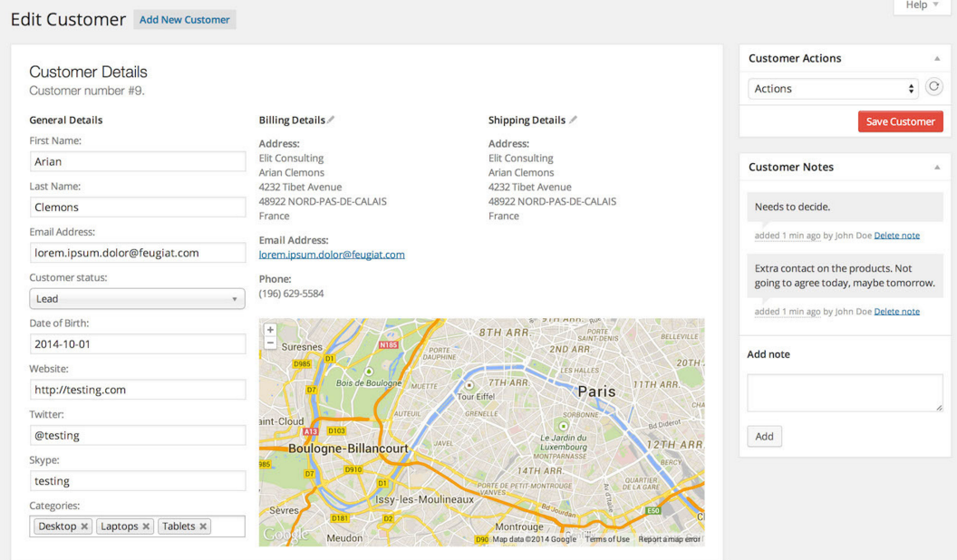Open the Customer status dropdown
Viewport: 957px width, 560px height.
(x=137, y=299)
